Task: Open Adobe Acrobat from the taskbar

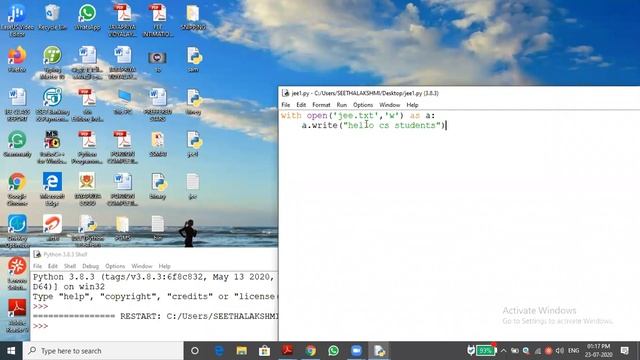Action: point(287,351)
